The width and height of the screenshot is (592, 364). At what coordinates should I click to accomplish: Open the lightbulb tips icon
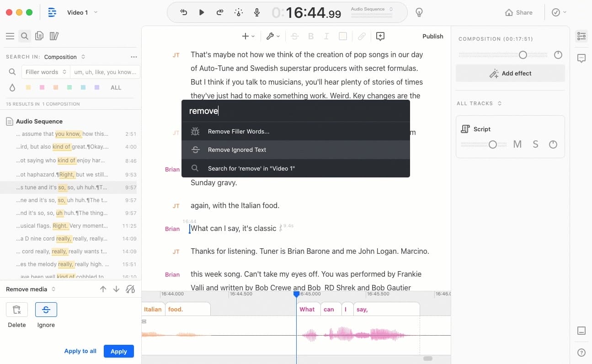tap(419, 12)
